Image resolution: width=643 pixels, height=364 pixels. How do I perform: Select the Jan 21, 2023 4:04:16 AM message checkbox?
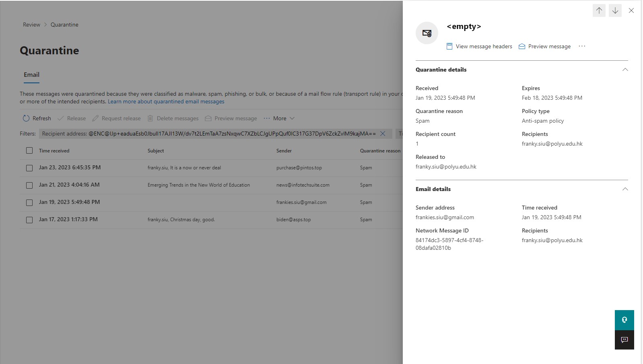(29, 185)
